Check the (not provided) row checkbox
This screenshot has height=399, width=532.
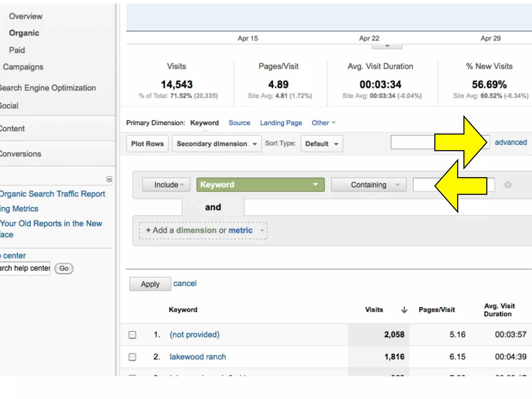(x=132, y=335)
